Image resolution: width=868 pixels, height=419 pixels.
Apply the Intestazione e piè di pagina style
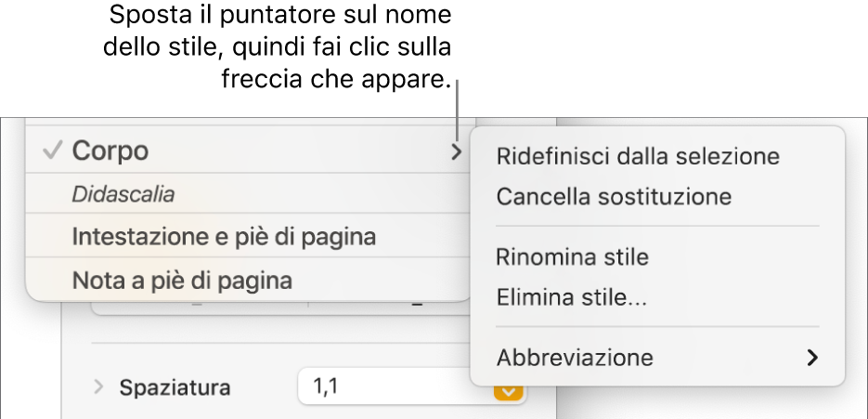(x=223, y=237)
